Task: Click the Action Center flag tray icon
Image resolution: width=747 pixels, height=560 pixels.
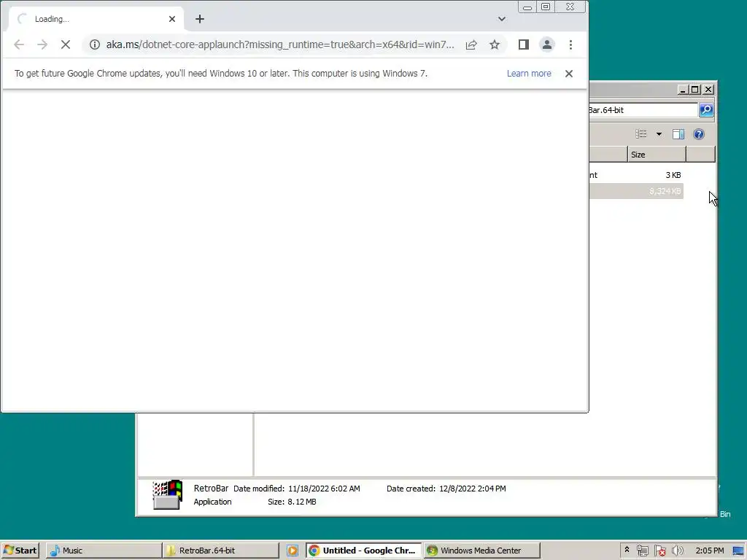Action: pos(659,551)
